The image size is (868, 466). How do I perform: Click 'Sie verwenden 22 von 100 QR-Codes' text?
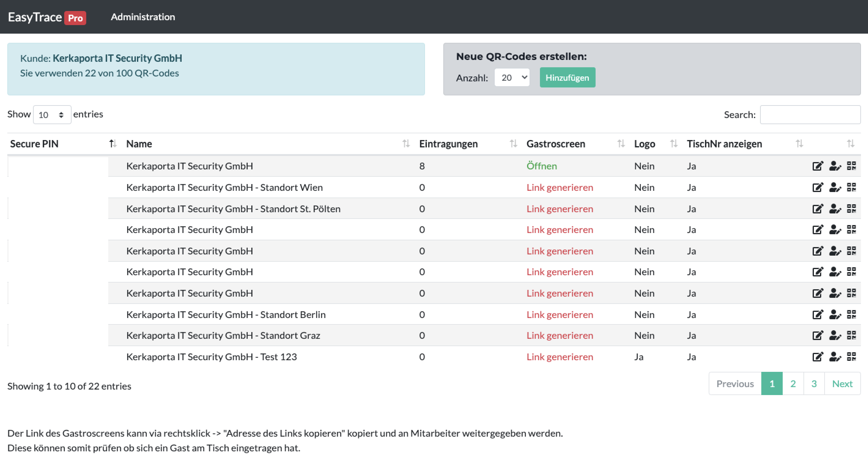(x=99, y=73)
